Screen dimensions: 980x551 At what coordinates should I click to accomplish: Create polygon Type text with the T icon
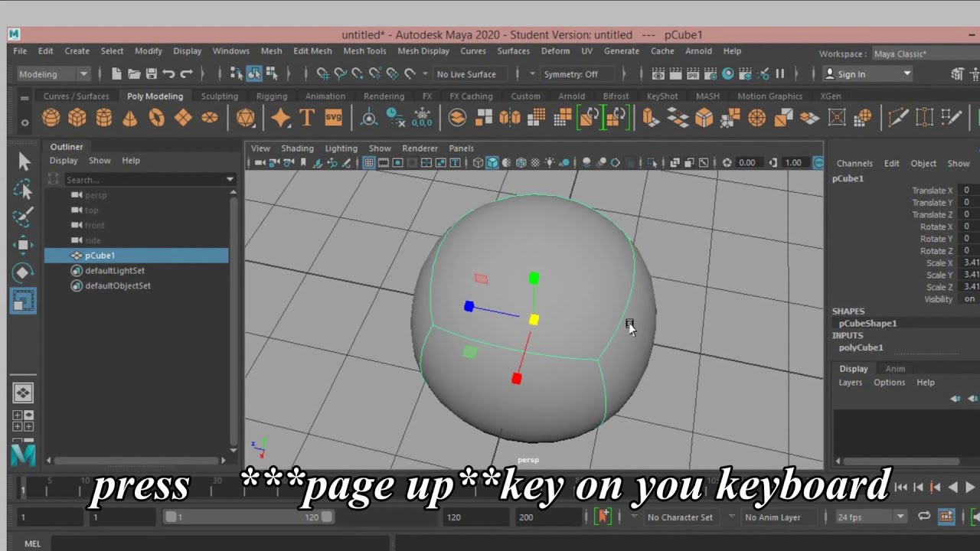point(307,118)
